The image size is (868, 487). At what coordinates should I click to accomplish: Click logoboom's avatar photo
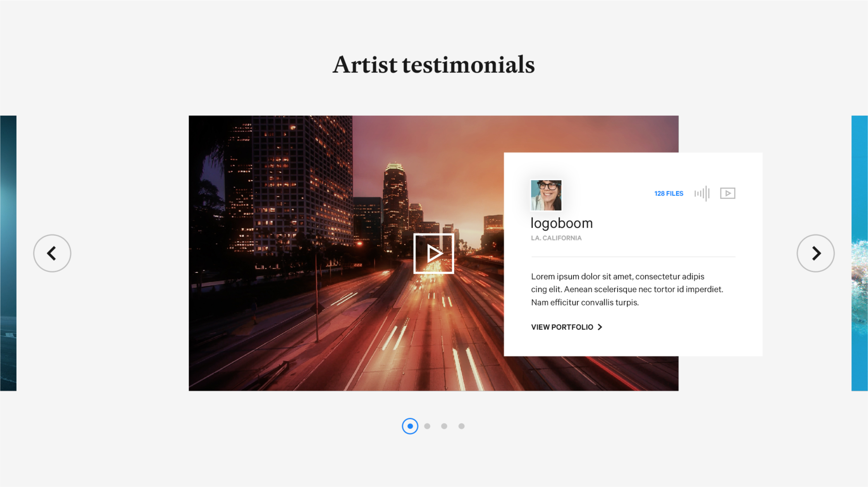point(546,195)
